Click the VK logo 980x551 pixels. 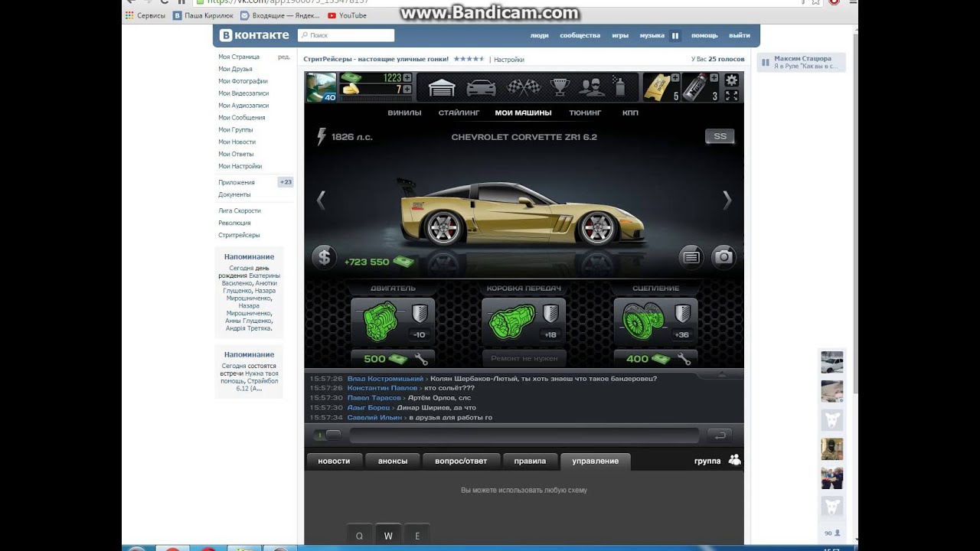point(254,35)
